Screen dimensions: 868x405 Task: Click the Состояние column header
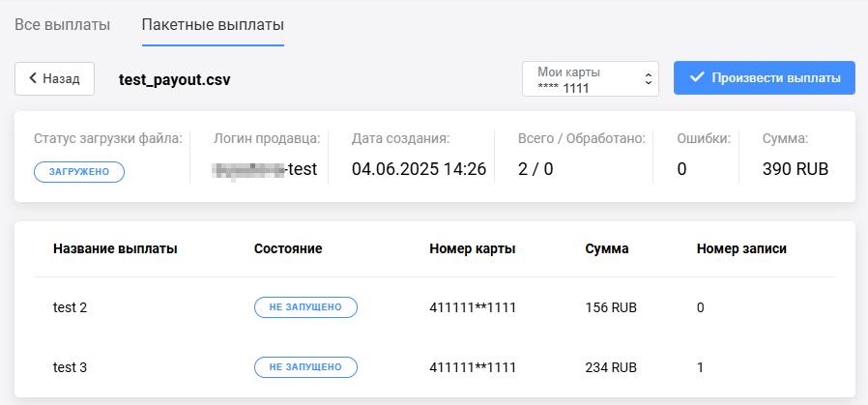(288, 248)
